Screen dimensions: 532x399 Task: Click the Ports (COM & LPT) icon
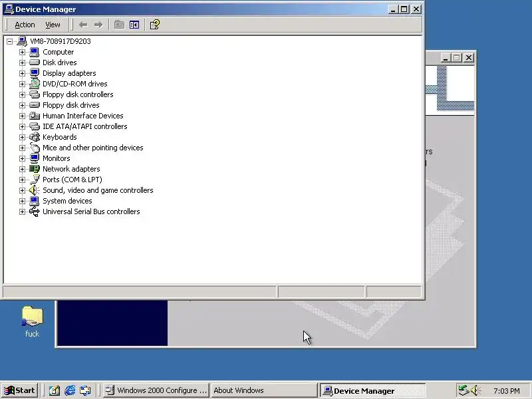point(35,180)
